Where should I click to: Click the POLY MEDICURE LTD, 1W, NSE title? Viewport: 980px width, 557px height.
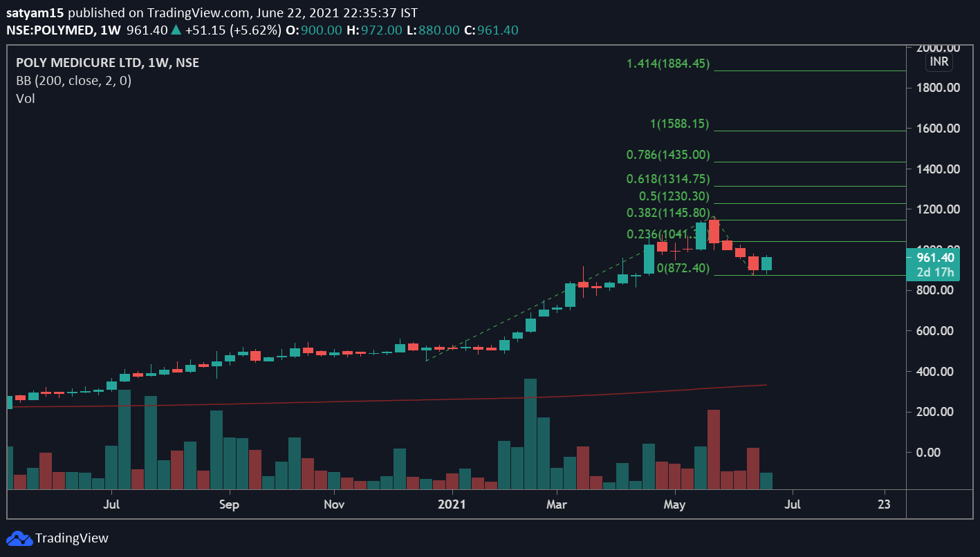(x=107, y=62)
